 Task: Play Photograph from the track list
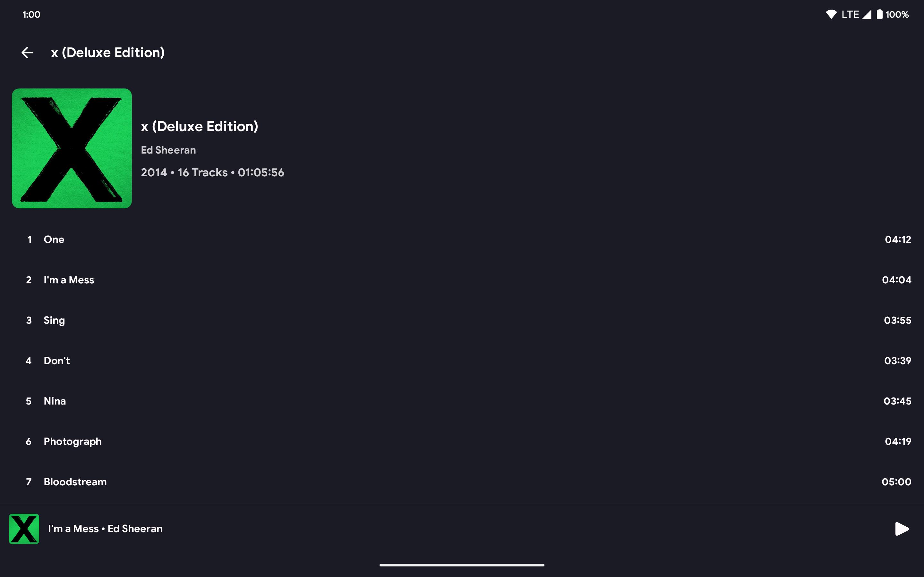pyautogui.click(x=462, y=442)
